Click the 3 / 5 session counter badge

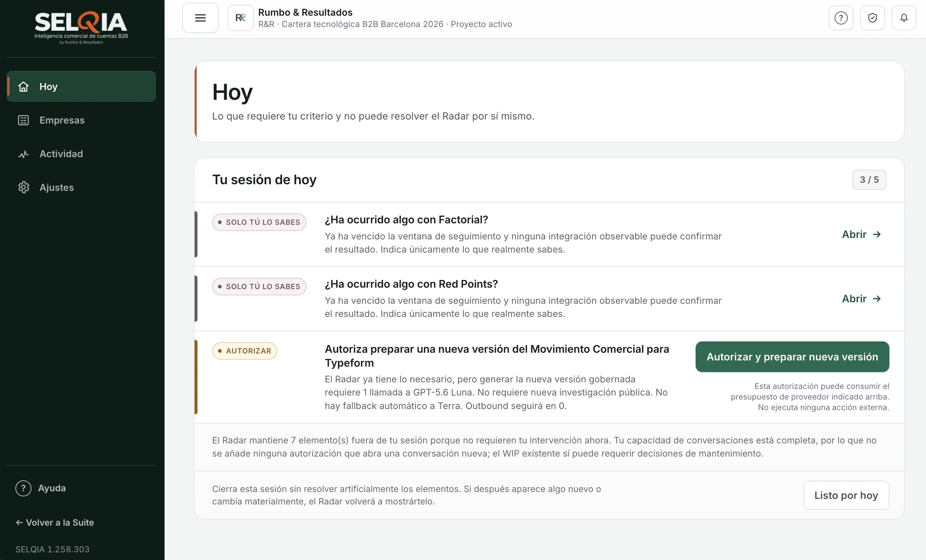pyautogui.click(x=869, y=180)
